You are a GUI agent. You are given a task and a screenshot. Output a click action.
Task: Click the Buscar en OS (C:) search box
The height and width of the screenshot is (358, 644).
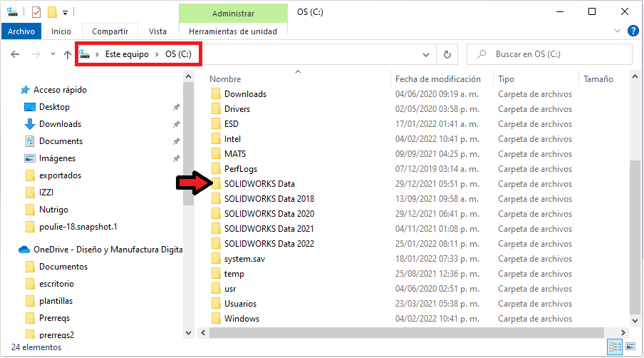pos(549,54)
